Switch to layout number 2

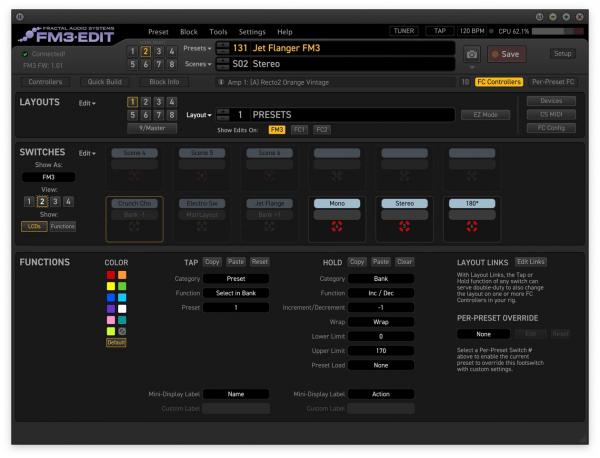(x=145, y=102)
